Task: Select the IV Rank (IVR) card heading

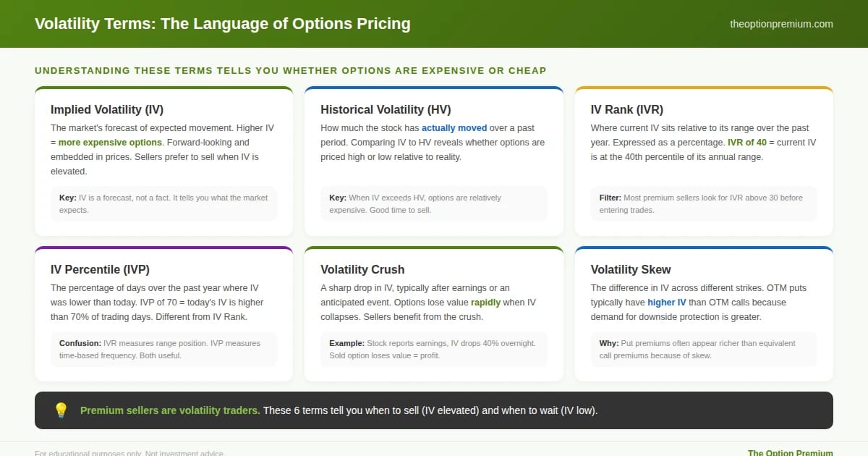Action: [626, 109]
